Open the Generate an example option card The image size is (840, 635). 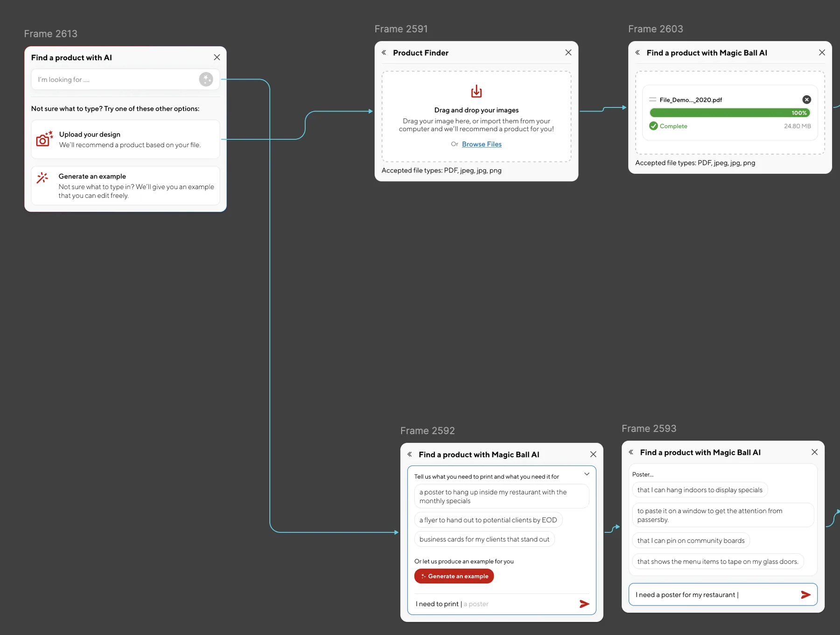point(126,185)
